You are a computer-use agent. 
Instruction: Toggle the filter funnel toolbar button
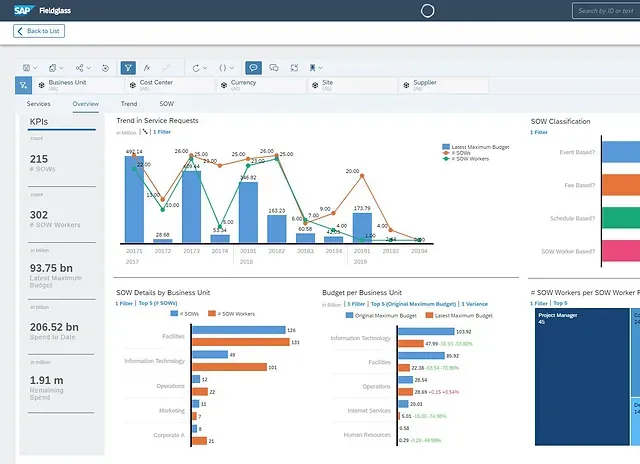pos(128,68)
